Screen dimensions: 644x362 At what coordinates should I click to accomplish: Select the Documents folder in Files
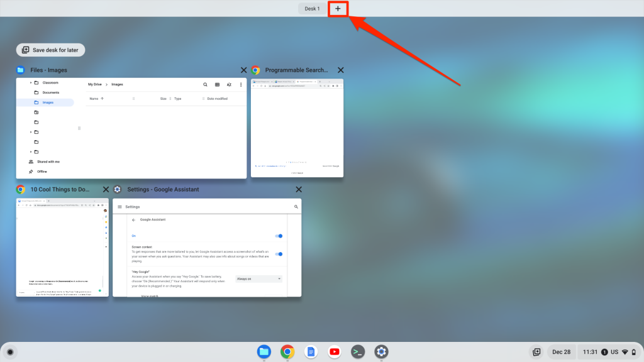point(50,92)
